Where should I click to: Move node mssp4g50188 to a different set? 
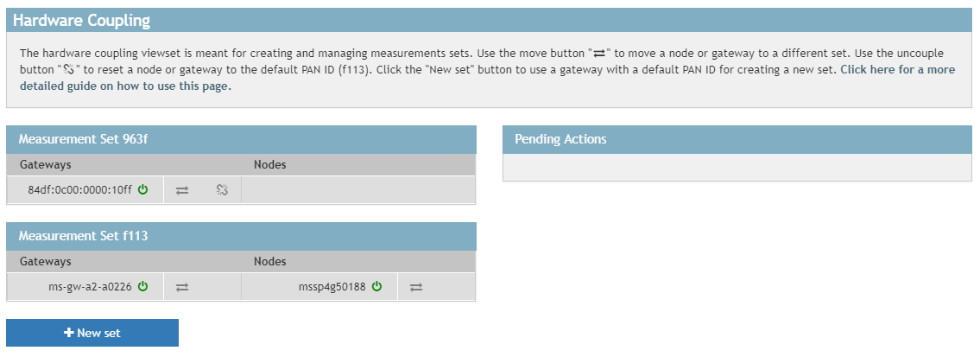[416, 287]
